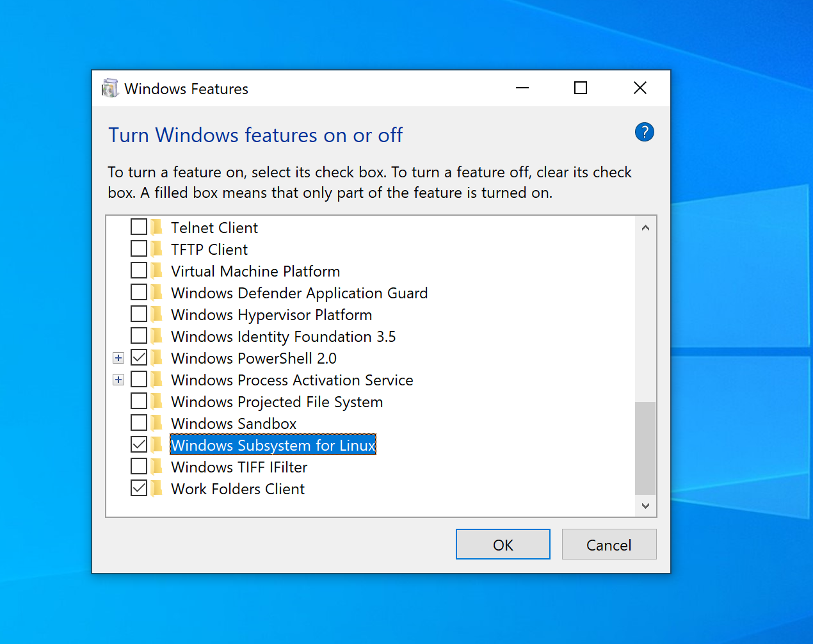
Task: Expand the Windows PowerShell 2.0 node
Action: 118,358
